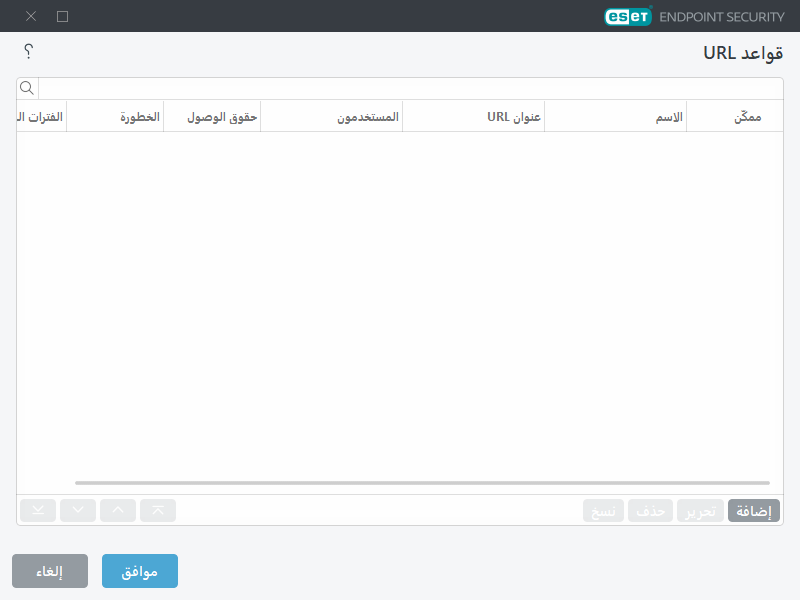Move rule down chevron icon
Screen dimensions: 800x600
(78, 510)
